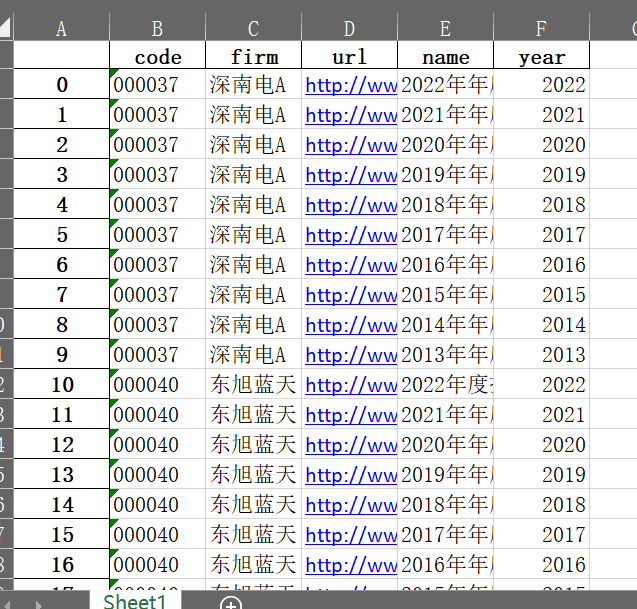
Task: Open the url link in index row 0
Action: [351, 85]
